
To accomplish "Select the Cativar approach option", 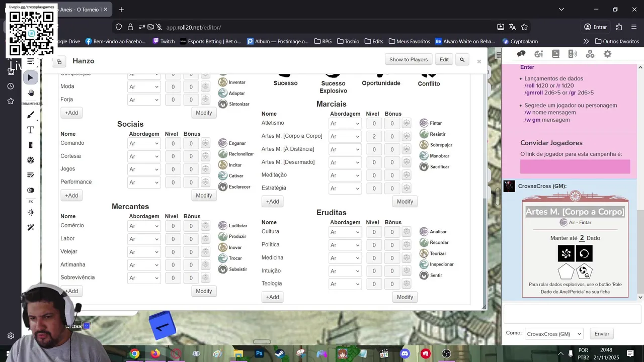I will pos(231,176).
